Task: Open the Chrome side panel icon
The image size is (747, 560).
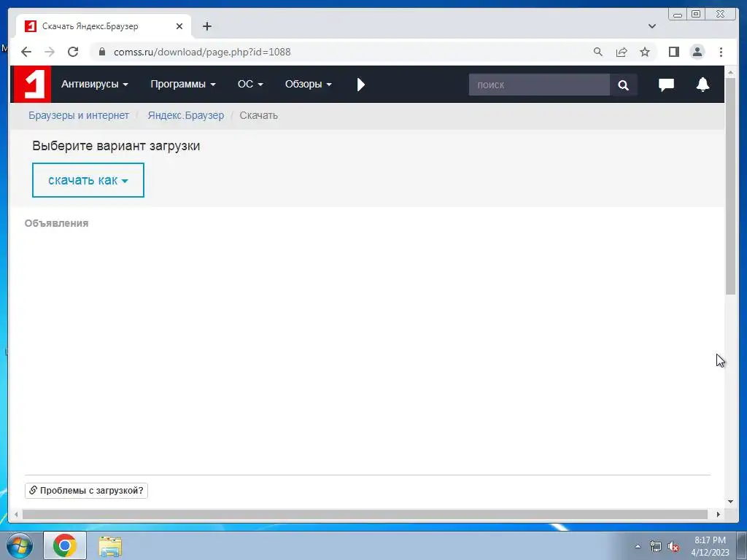Action: coord(673,52)
